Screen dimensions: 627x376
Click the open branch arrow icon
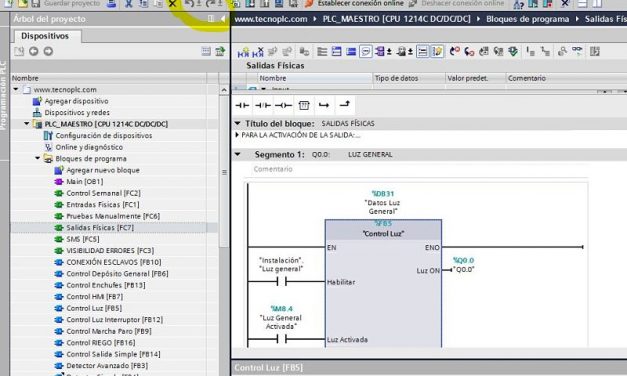coord(324,105)
